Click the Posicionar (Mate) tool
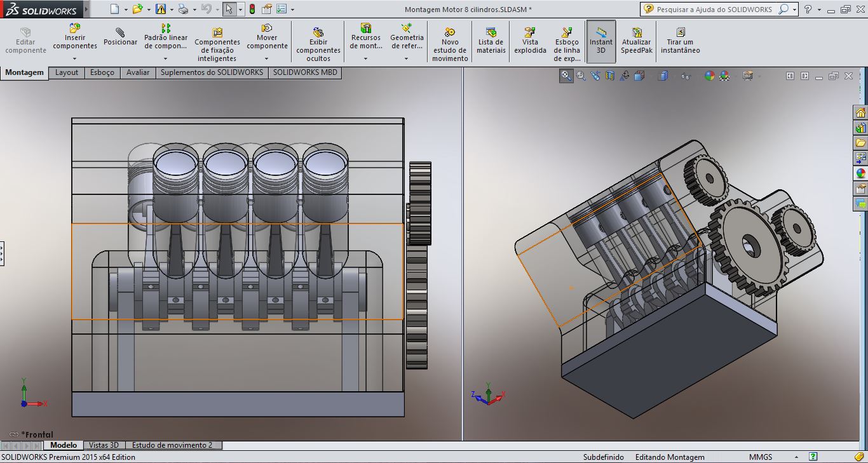 [120, 37]
